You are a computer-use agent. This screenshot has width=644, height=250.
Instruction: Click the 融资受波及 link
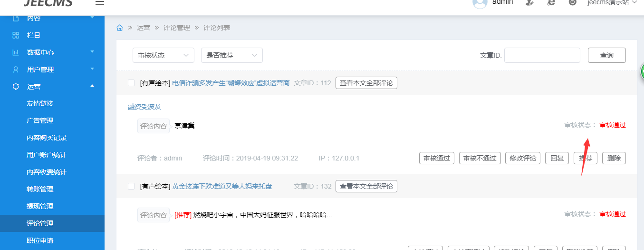pyautogui.click(x=144, y=107)
